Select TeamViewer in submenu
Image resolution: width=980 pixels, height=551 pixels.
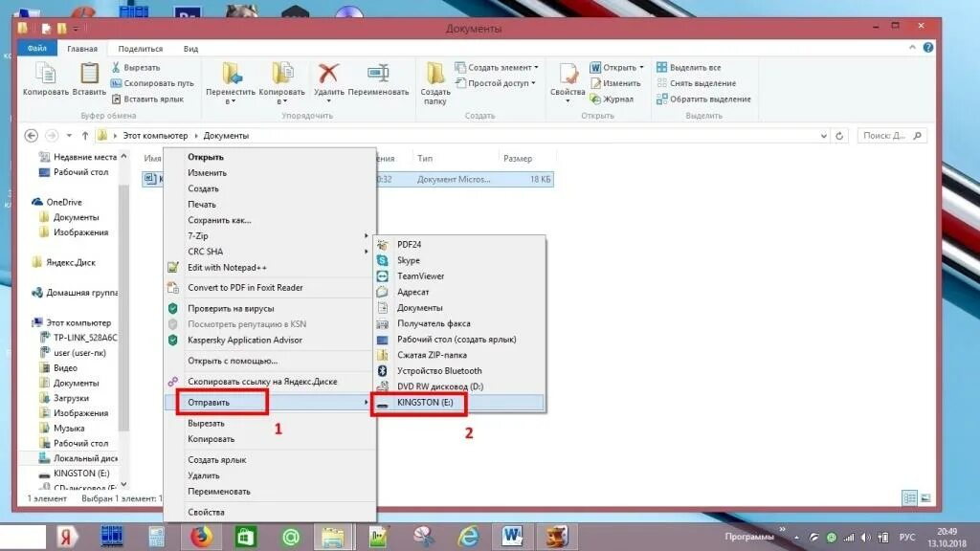tap(459, 276)
